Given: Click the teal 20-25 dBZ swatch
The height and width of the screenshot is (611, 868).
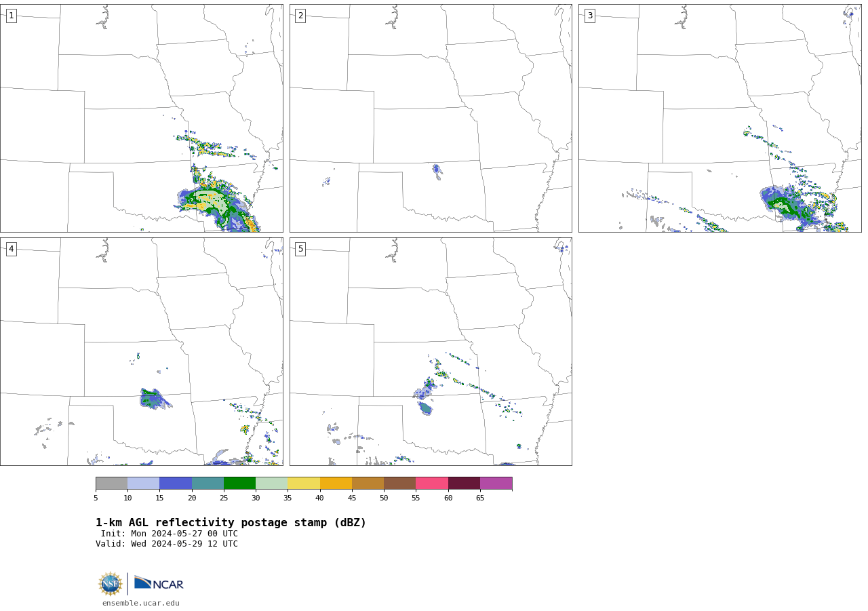Looking at the screenshot, I should coord(208,484).
